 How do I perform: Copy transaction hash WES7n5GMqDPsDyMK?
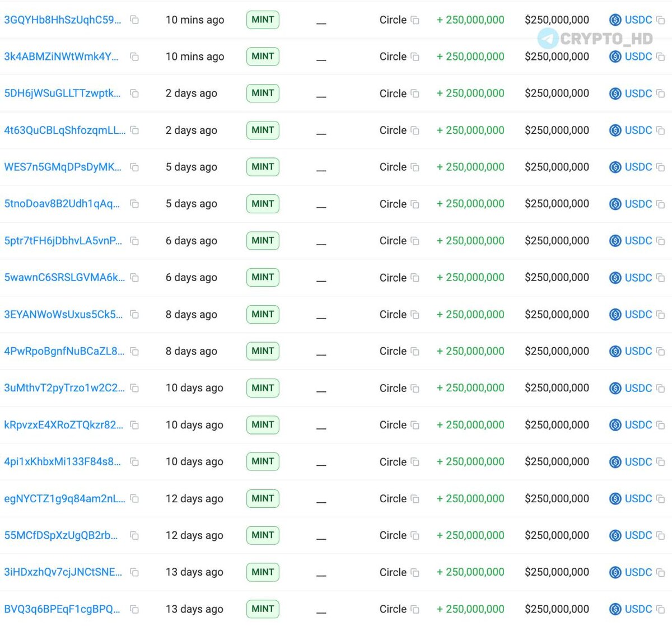pos(134,167)
